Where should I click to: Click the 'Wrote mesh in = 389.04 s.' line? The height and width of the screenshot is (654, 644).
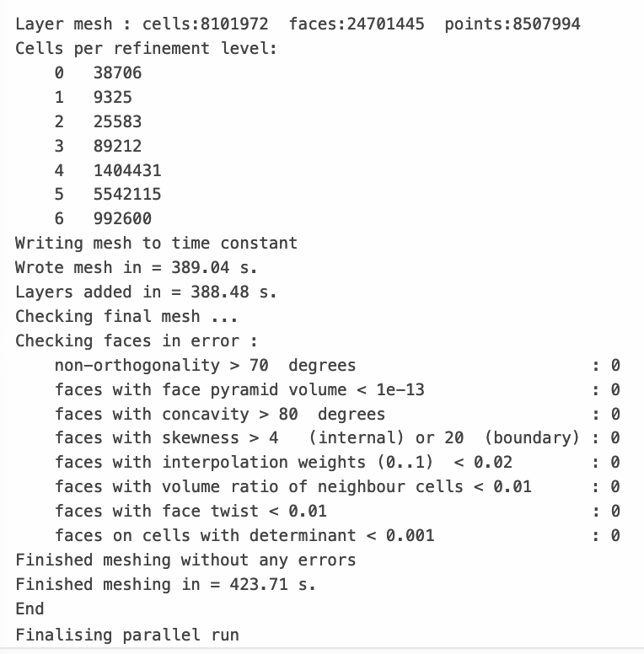click(137, 267)
